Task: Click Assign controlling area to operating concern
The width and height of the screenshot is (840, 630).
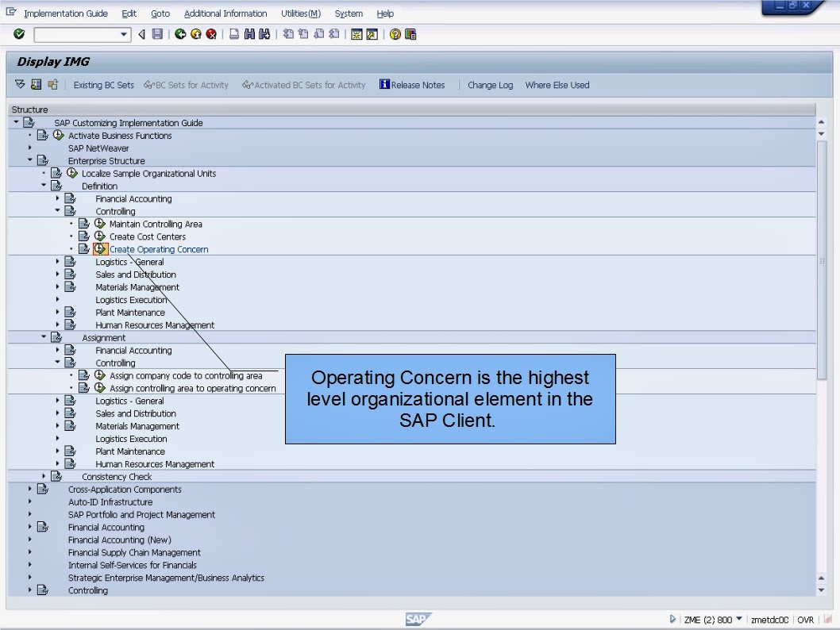Action: (194, 388)
